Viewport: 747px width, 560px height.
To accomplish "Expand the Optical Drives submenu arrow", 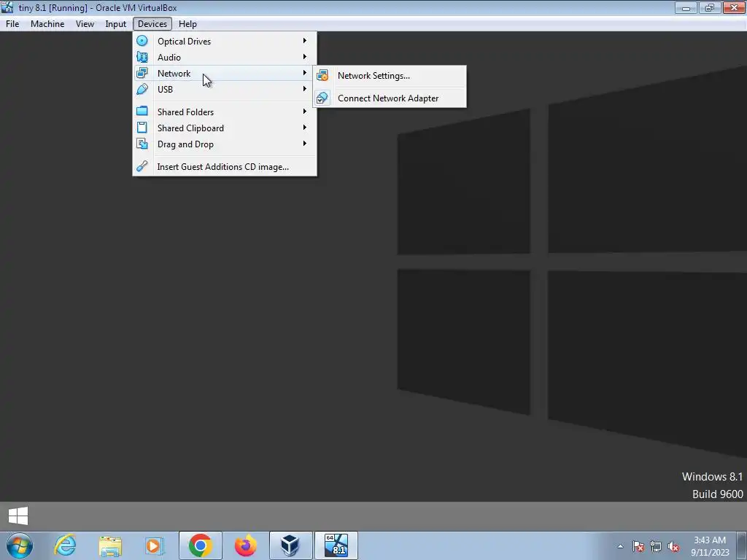I will tap(304, 41).
